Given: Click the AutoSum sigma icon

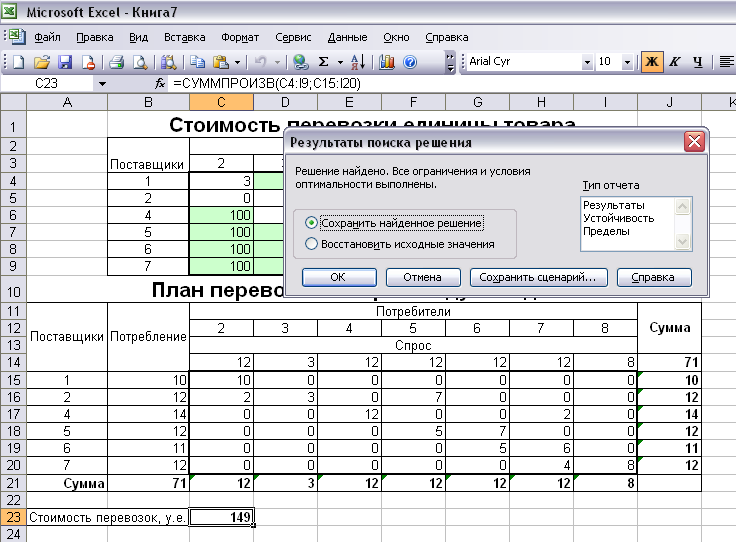Looking at the screenshot, I should (x=323, y=62).
